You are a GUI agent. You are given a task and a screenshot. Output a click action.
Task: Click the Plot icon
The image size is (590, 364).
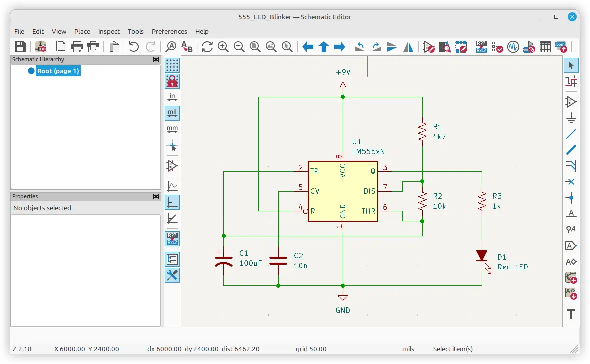(x=93, y=47)
